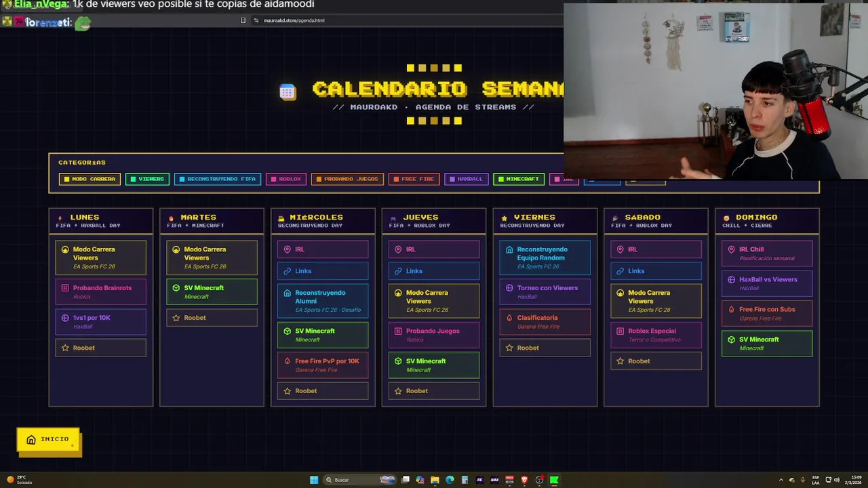Click the cube icon on Martes SV Minecraft
Viewport: 868px width, 488px height.
tap(176, 288)
